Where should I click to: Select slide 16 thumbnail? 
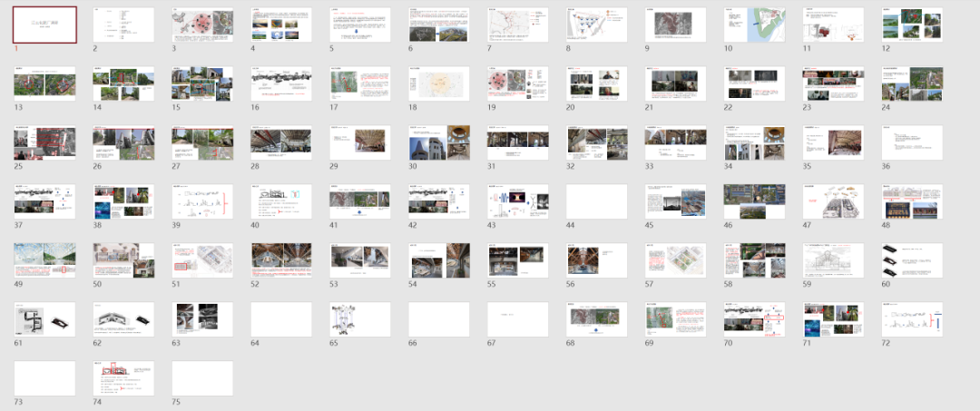281,83
